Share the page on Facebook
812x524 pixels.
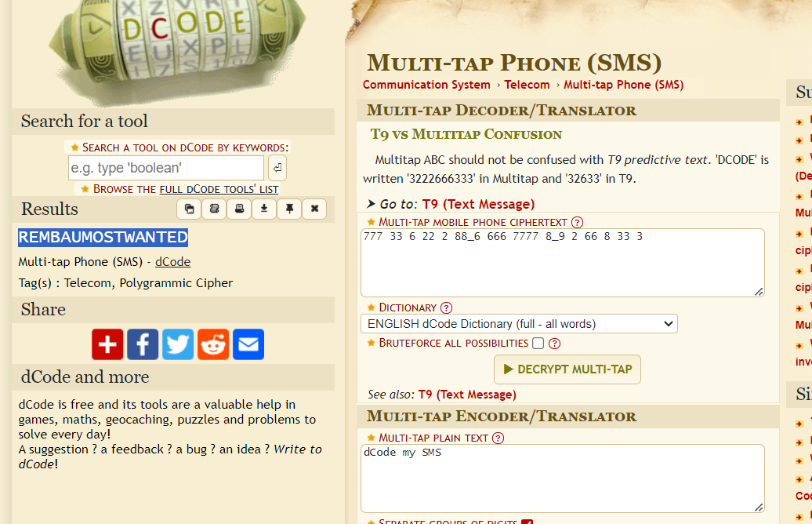pyautogui.click(x=143, y=344)
